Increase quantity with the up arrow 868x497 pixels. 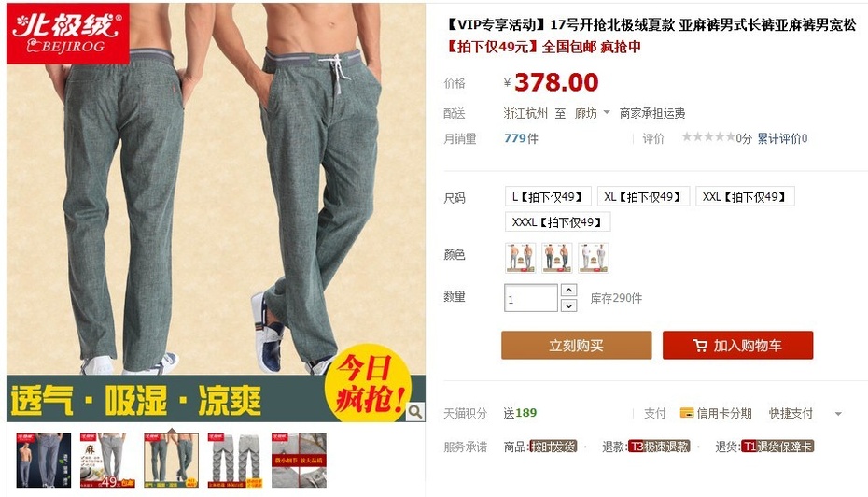tap(569, 290)
